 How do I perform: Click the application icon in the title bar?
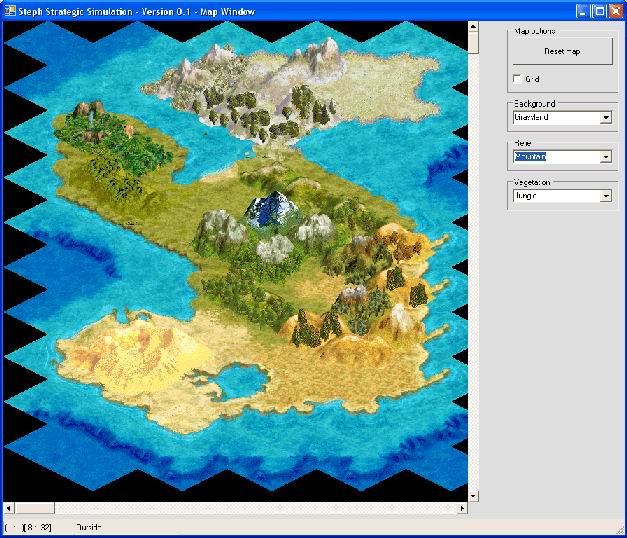9,10
